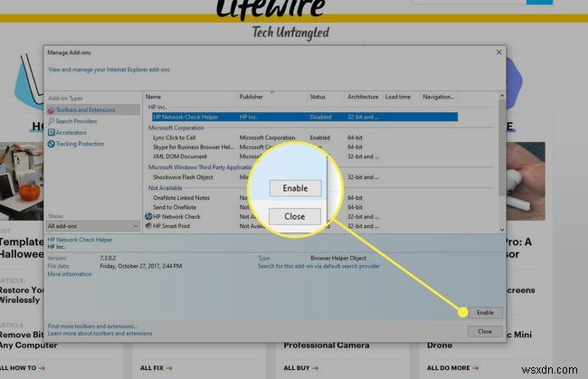Open Learn more about toolbars and extensions

click(x=100, y=333)
